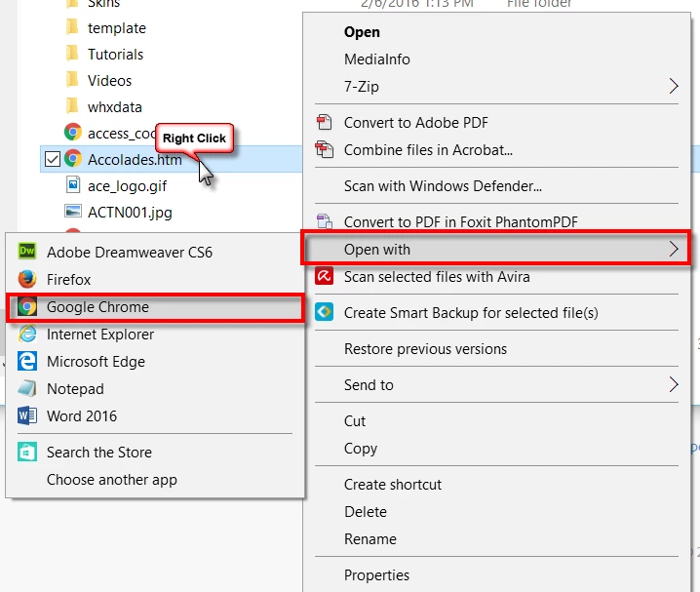Click the Store icon beside Search the Store
This screenshot has width=700, height=592.
pyautogui.click(x=26, y=452)
